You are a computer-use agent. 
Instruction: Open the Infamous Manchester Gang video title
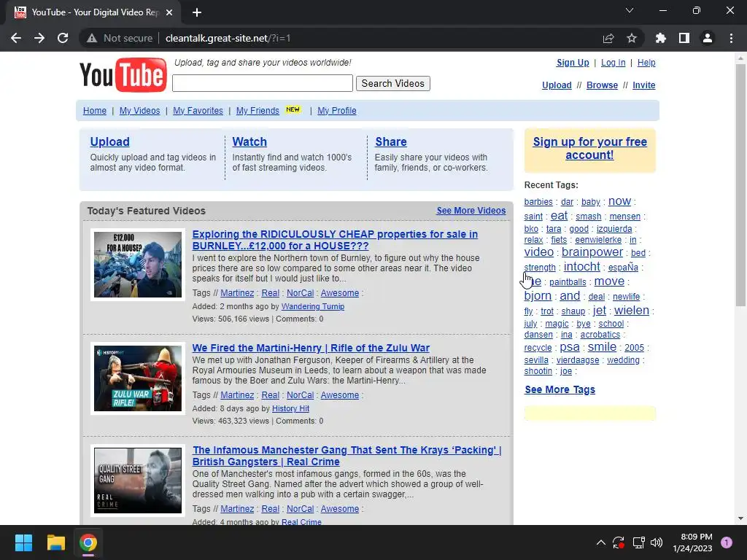[347, 456]
